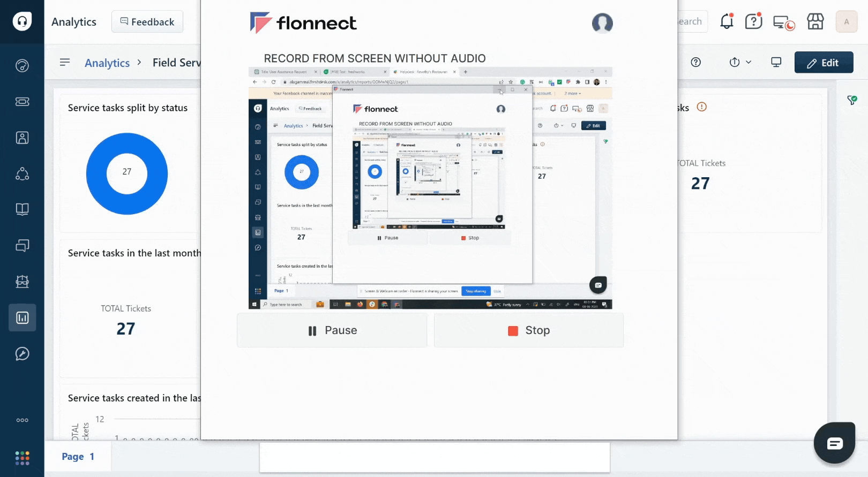Open the Forums chat icon in sidebar
868x477 pixels.
[22, 245]
